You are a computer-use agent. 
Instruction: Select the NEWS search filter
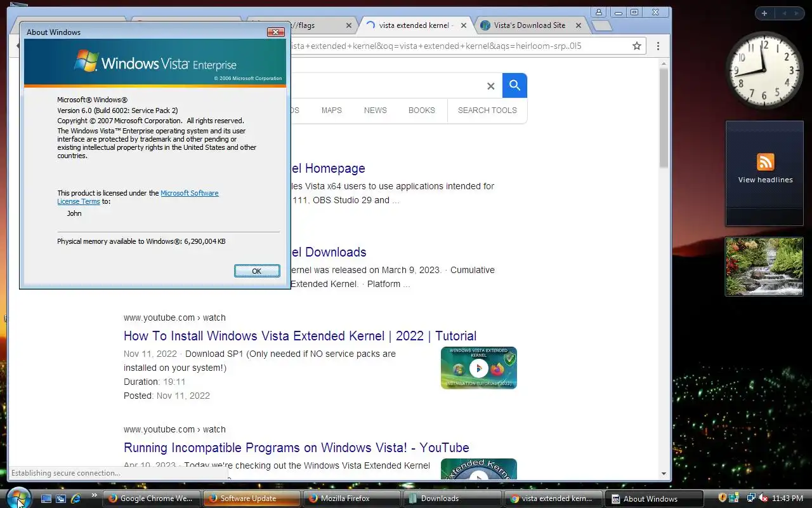(x=376, y=110)
